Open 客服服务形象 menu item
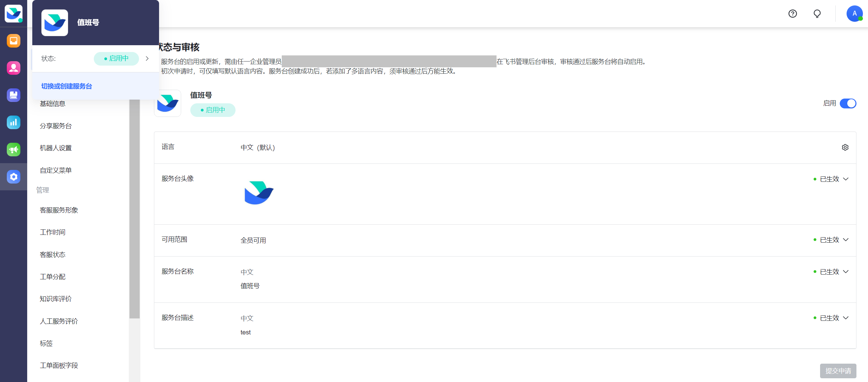This screenshot has width=868, height=382. click(59, 210)
